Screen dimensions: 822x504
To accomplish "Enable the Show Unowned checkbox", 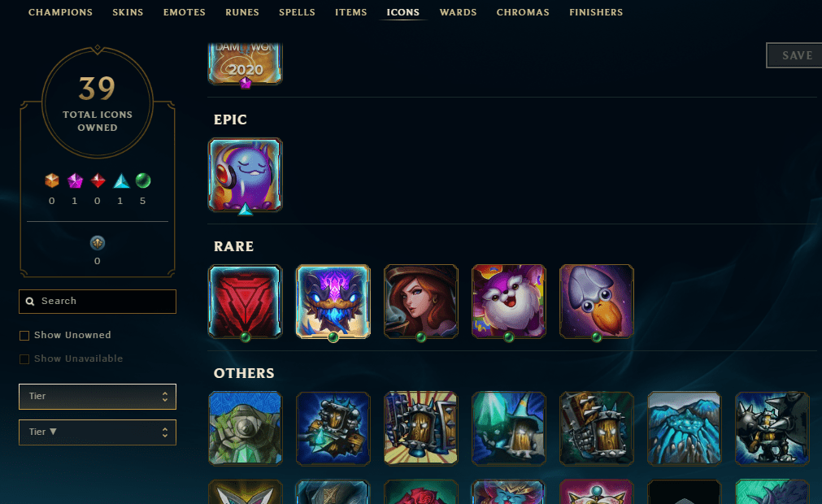I will coord(24,335).
